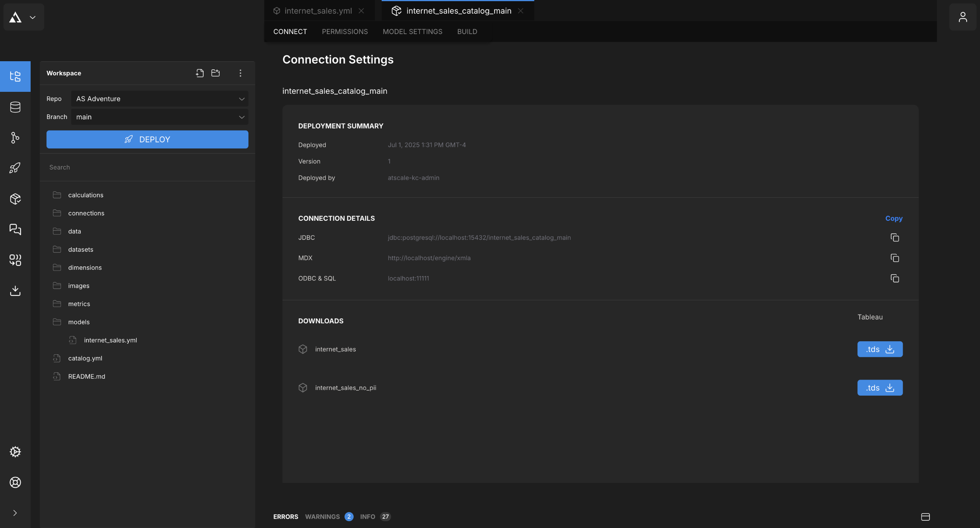Copy the JDBC connection string
This screenshot has height=528, width=980.
point(895,238)
